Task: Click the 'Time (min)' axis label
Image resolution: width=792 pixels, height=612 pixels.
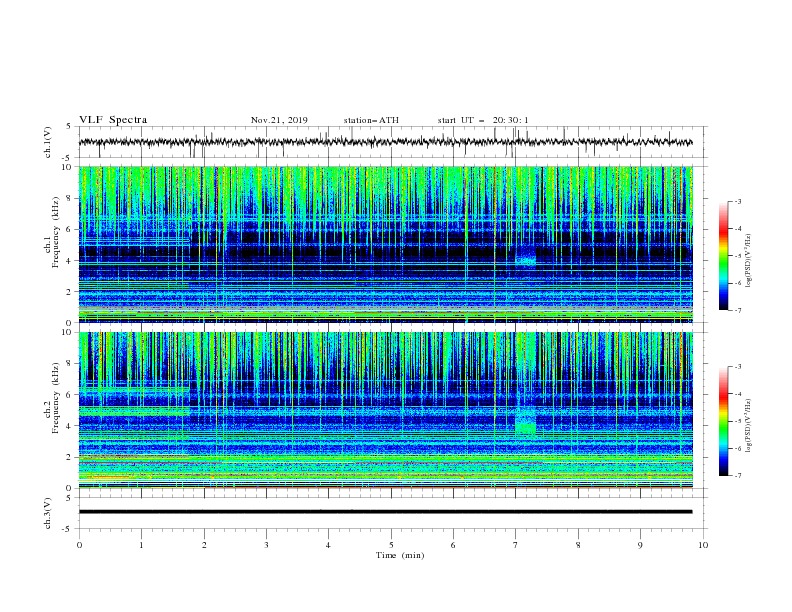Action: pos(400,555)
